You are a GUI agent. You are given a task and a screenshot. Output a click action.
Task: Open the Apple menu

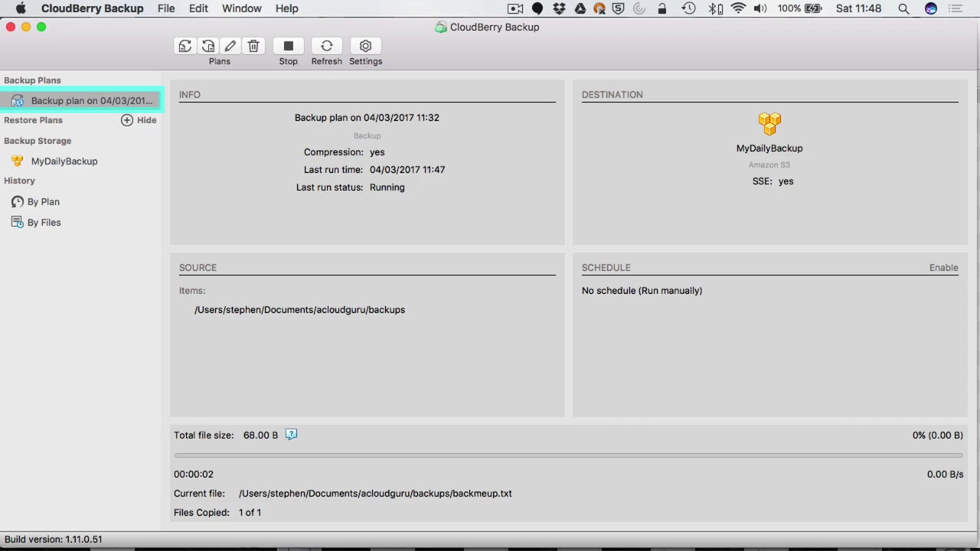click(21, 8)
